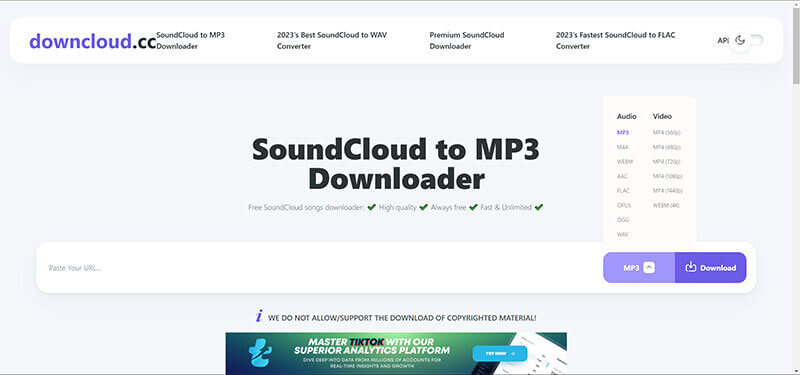Open Premium SoundCloud Downloader nav link

[x=466, y=40]
